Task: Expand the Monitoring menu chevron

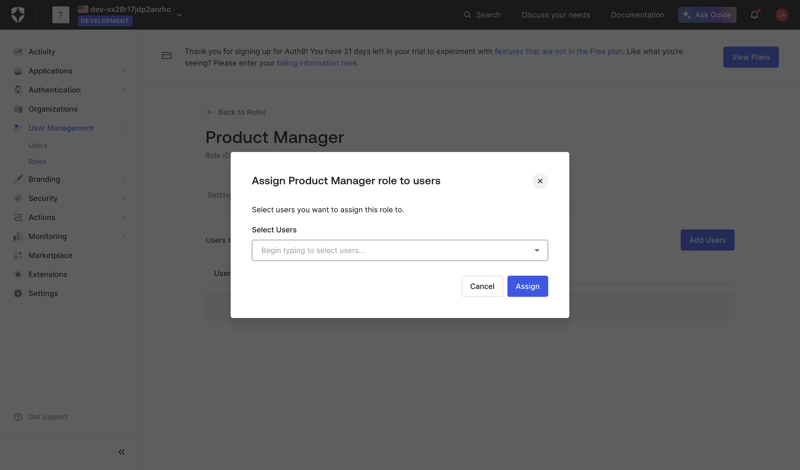Action: pos(123,236)
